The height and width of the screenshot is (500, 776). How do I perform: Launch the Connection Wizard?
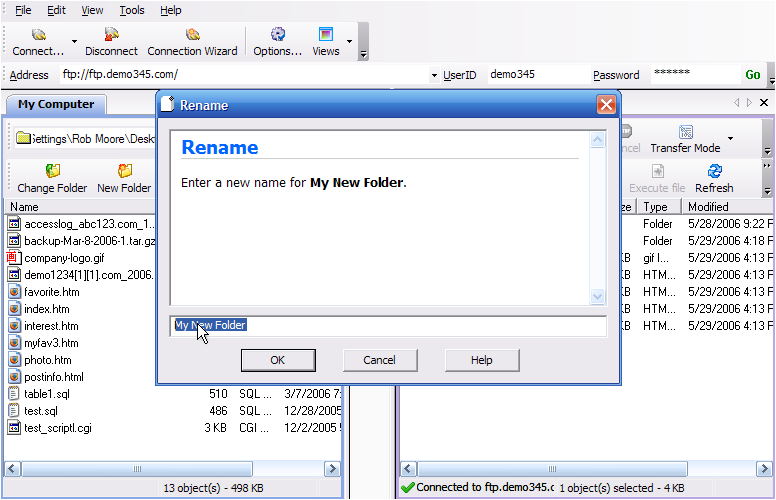[193, 35]
